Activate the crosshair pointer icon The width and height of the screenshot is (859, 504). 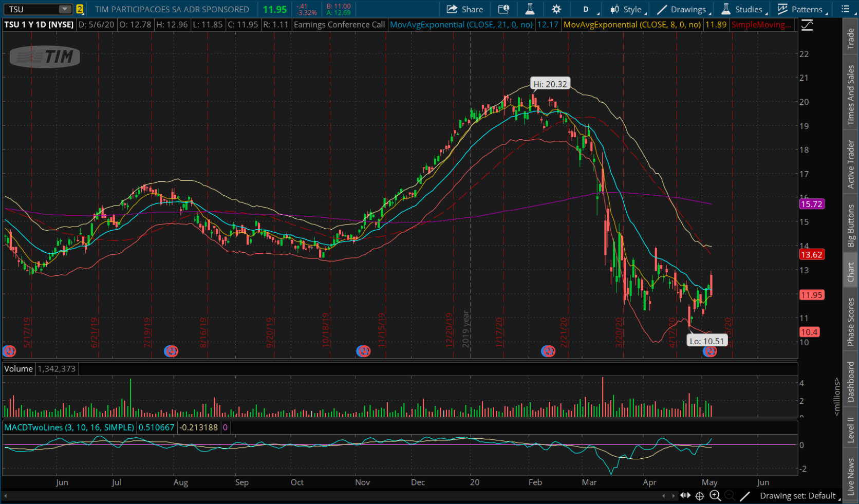[x=700, y=496]
